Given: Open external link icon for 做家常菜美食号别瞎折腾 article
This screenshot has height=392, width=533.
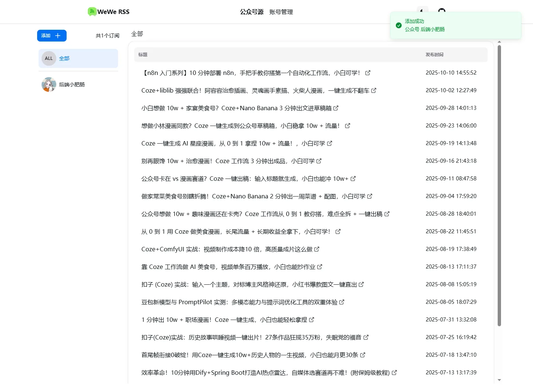Looking at the screenshot, I should click(x=370, y=196).
